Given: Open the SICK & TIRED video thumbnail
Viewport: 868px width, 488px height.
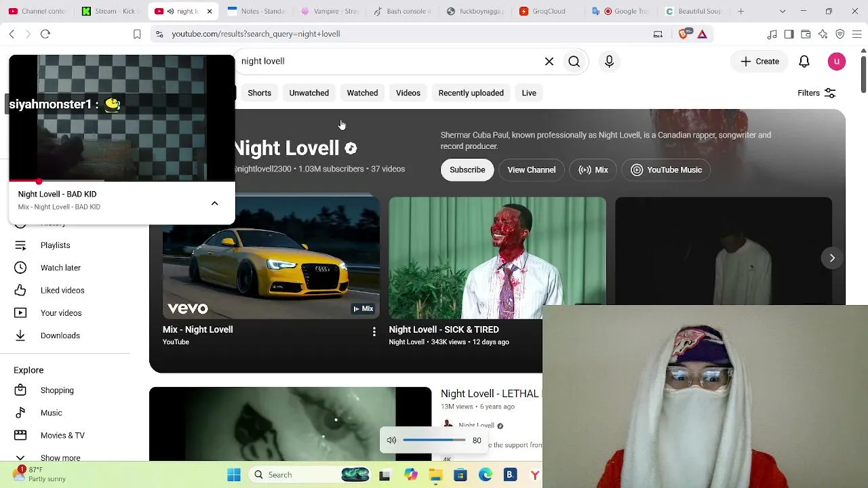Looking at the screenshot, I should click(497, 258).
